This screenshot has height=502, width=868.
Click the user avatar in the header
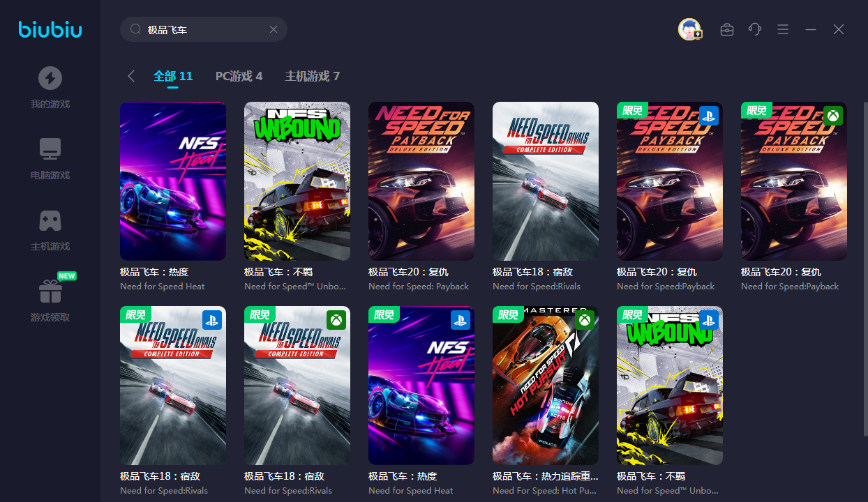689,29
